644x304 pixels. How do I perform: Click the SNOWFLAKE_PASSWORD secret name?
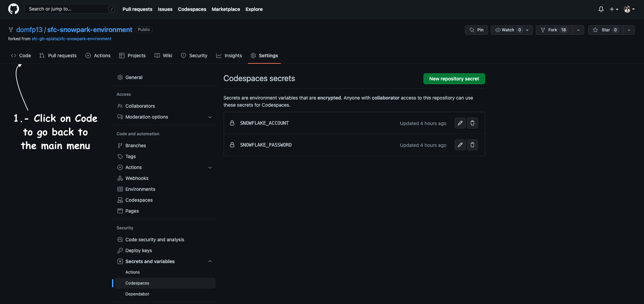[x=266, y=145]
